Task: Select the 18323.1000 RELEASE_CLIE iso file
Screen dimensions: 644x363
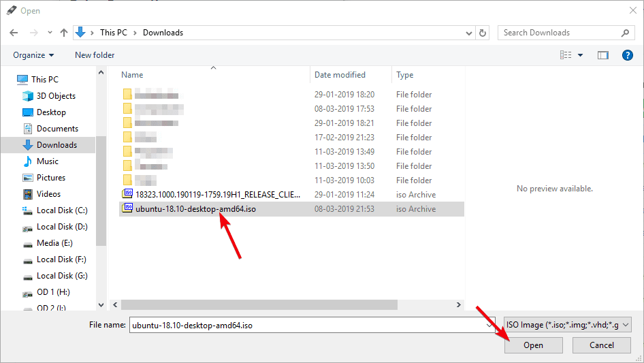Action: click(291, 195)
